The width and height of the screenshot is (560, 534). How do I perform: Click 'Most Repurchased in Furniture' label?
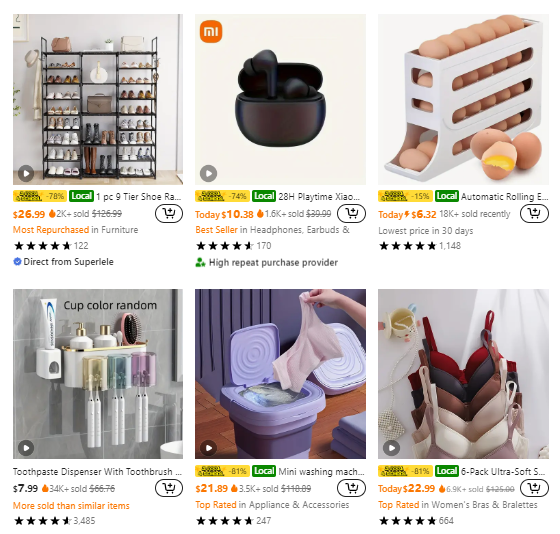coord(75,230)
